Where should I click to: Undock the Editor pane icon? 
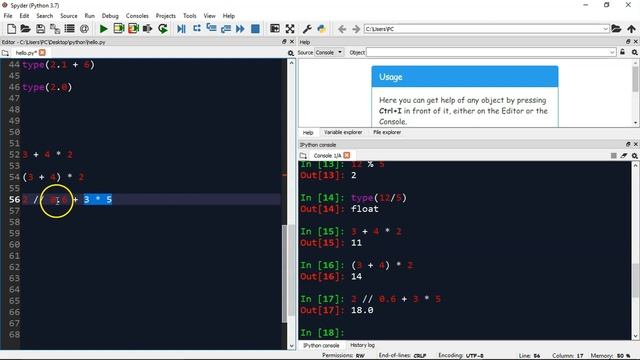coord(284,42)
